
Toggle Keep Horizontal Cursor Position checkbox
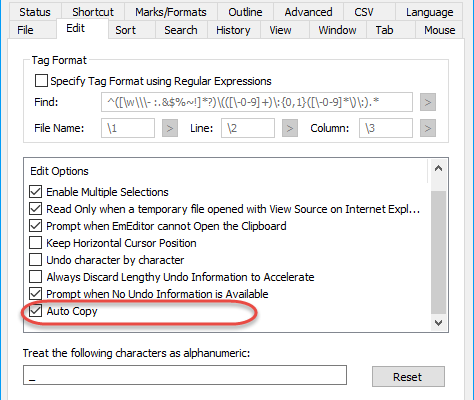[36, 243]
